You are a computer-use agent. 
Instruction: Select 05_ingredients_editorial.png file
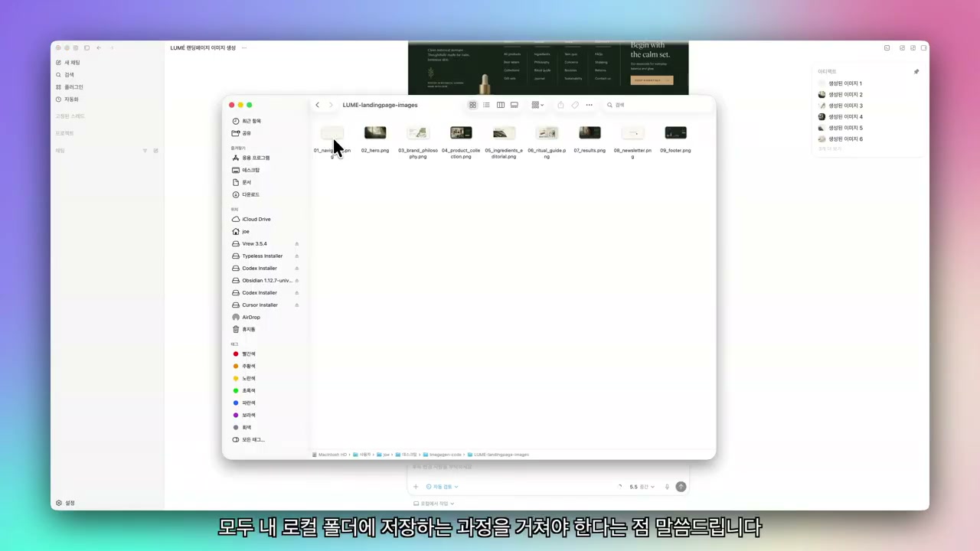tap(504, 141)
